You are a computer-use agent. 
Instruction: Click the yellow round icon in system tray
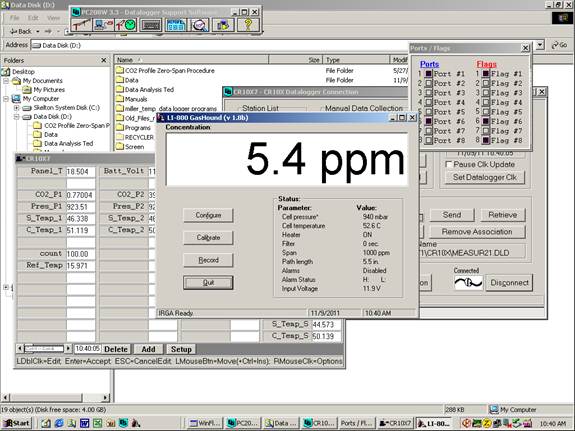pyautogui.click(x=487, y=423)
